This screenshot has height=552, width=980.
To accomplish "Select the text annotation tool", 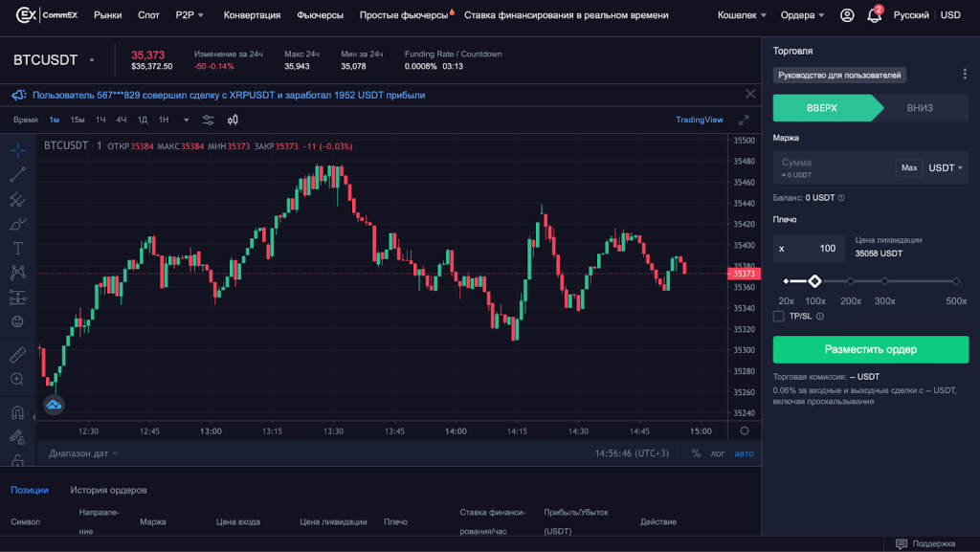I will pos(17,248).
